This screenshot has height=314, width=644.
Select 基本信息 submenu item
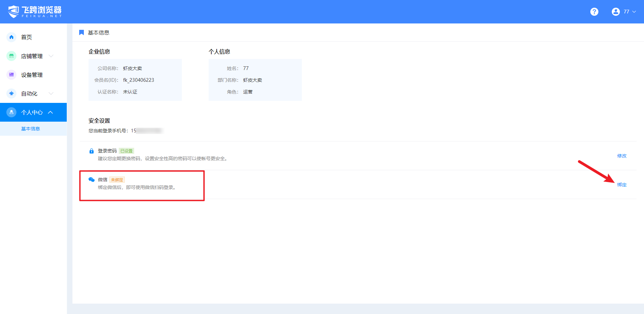(x=31, y=129)
